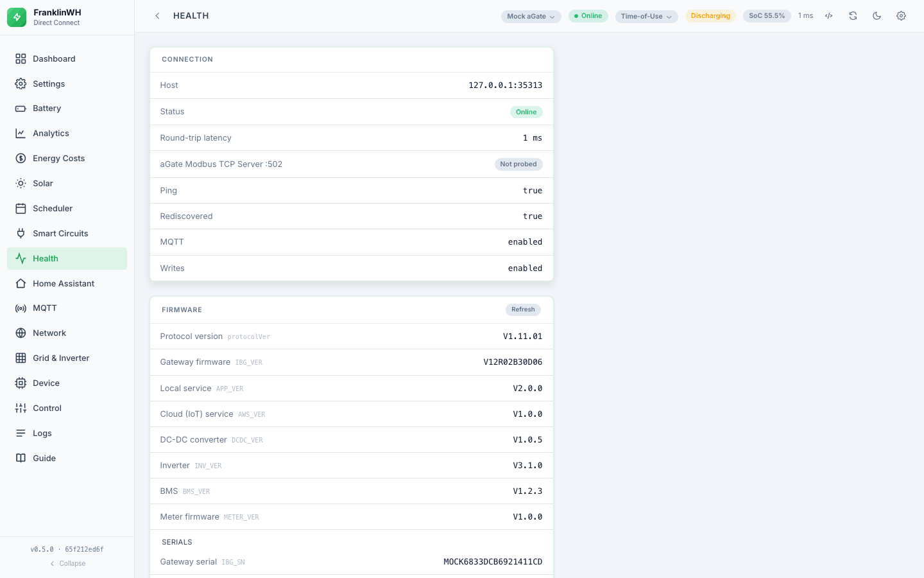Select the Solar sun icon
924x578 pixels.
pyautogui.click(x=21, y=184)
